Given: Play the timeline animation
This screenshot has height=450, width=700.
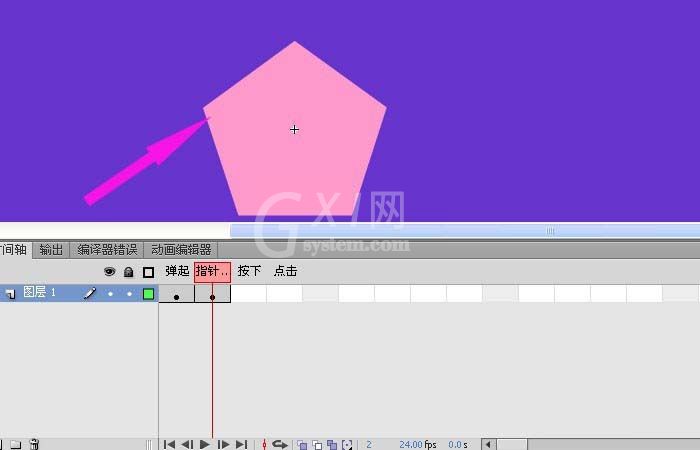Looking at the screenshot, I should click(205, 444).
